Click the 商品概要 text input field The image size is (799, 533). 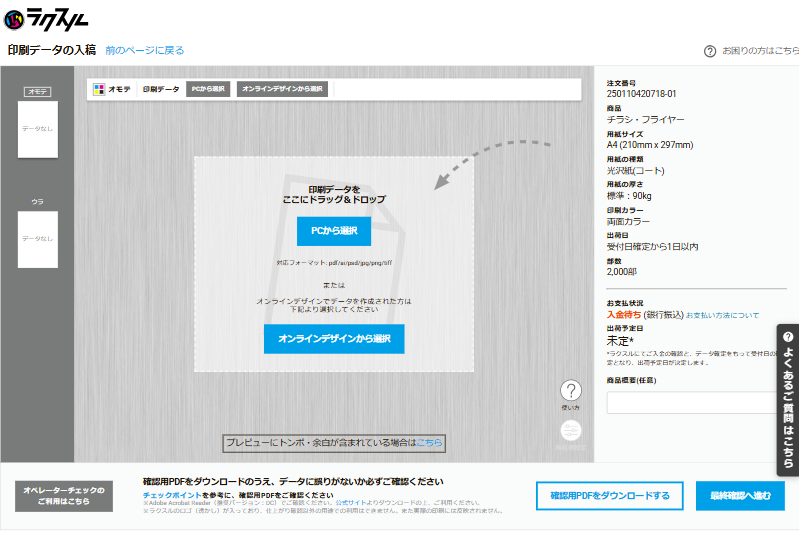[690, 402]
